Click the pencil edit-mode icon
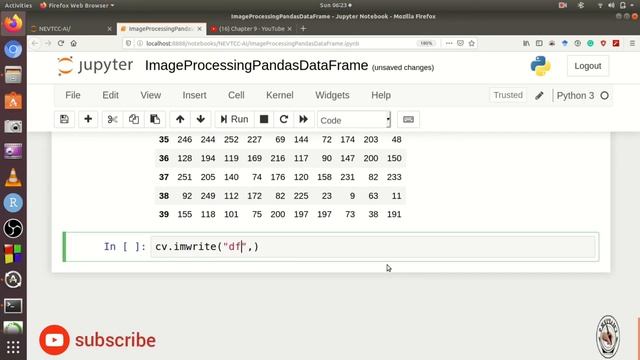Screen dimensions: 640x360 539,96
